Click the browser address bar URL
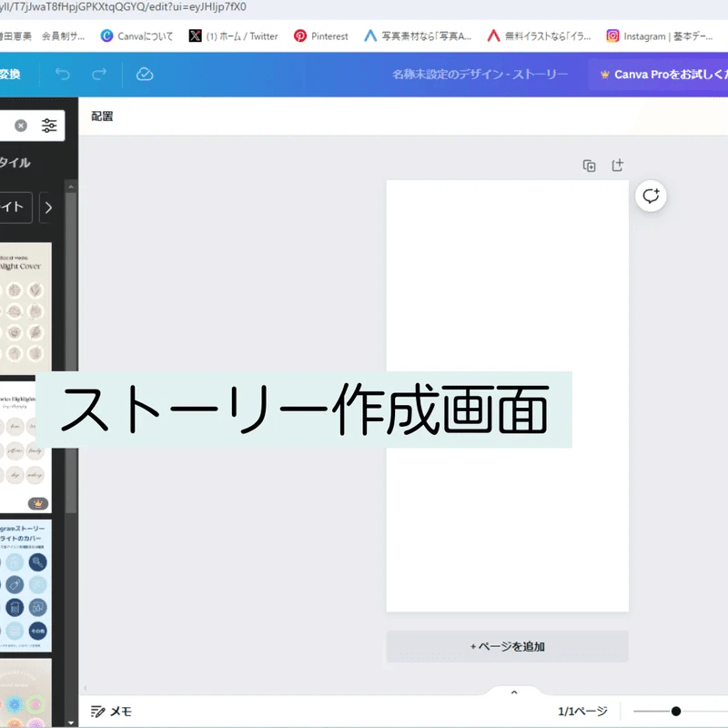728x728 pixels. [123, 7]
